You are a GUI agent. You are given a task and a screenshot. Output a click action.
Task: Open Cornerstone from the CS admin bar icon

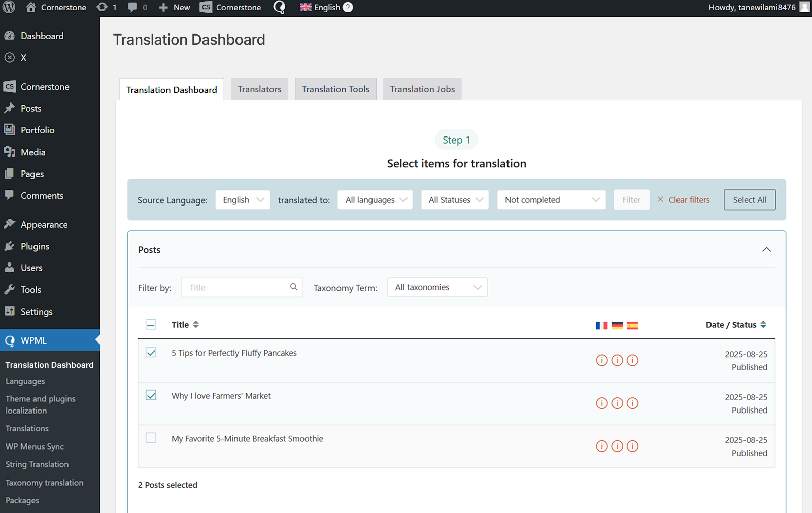[206, 7]
